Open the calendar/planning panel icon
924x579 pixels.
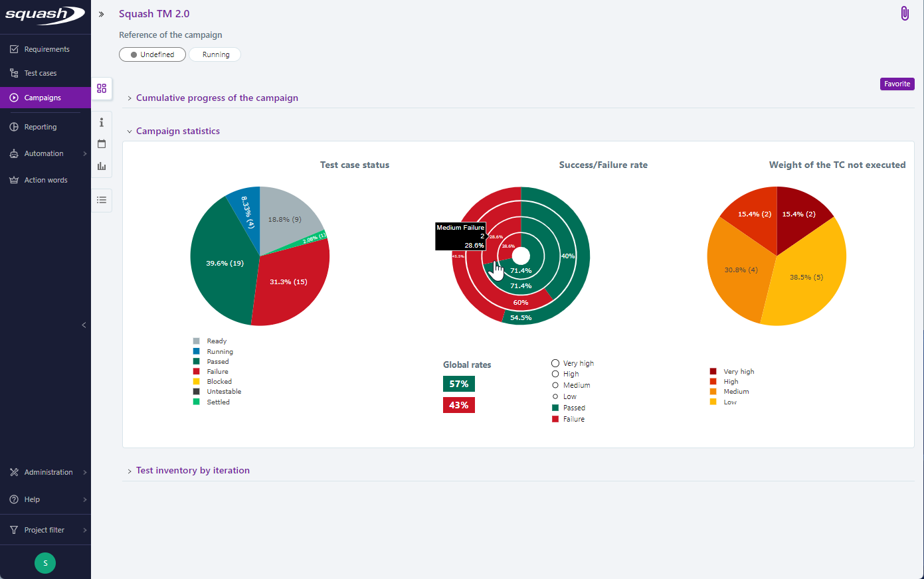point(101,143)
